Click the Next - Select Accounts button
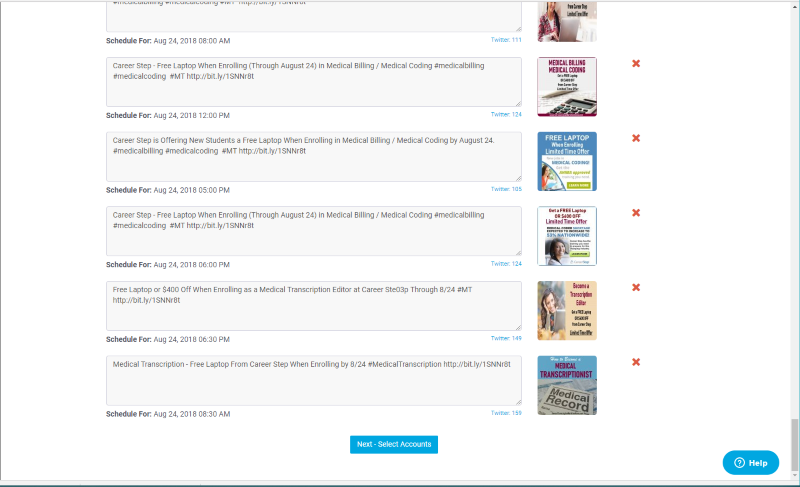The width and height of the screenshot is (800, 487). pyautogui.click(x=393, y=444)
